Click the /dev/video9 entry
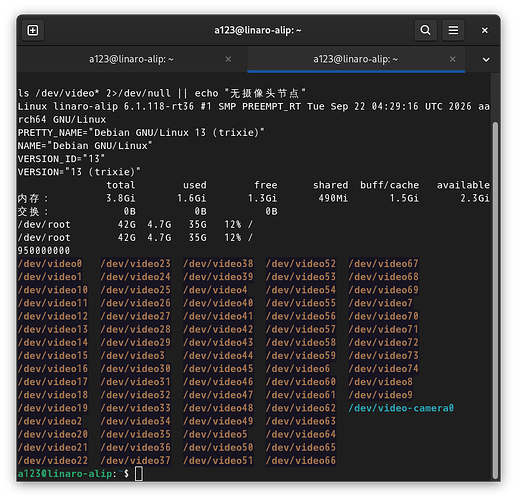Image resolution: width=517 pixels, height=500 pixels. pos(381,395)
